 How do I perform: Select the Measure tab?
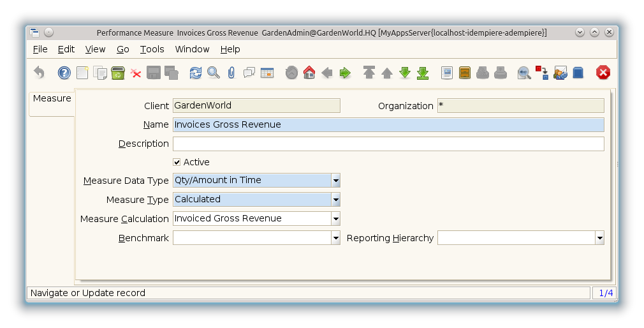(x=52, y=99)
